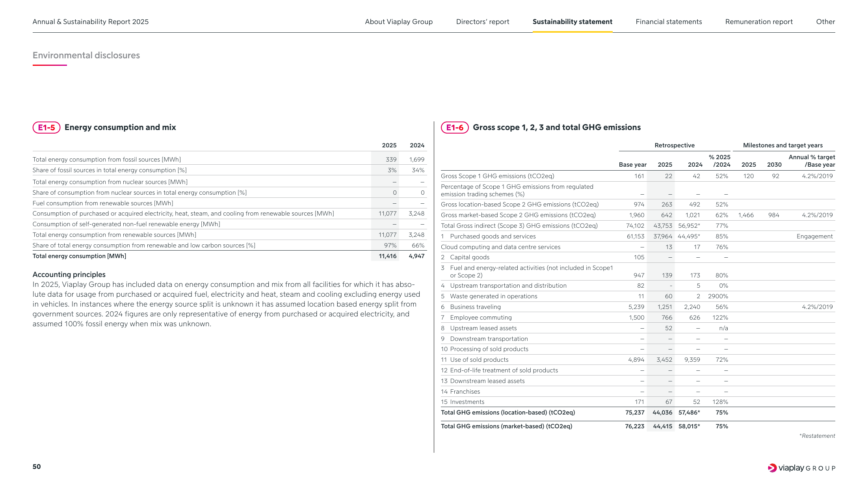Click the 'Total energy consumption [MWh]' row label
868x489 pixels.
[79, 256]
